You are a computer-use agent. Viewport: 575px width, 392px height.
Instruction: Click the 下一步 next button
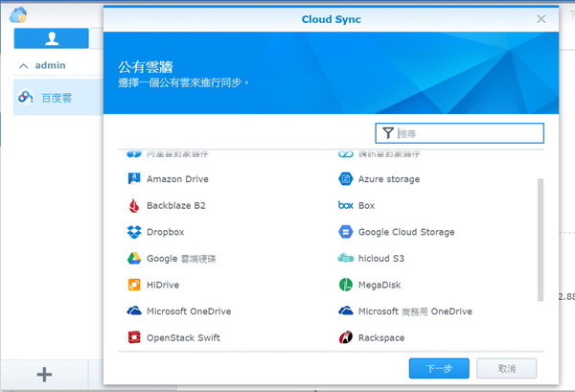pos(439,368)
